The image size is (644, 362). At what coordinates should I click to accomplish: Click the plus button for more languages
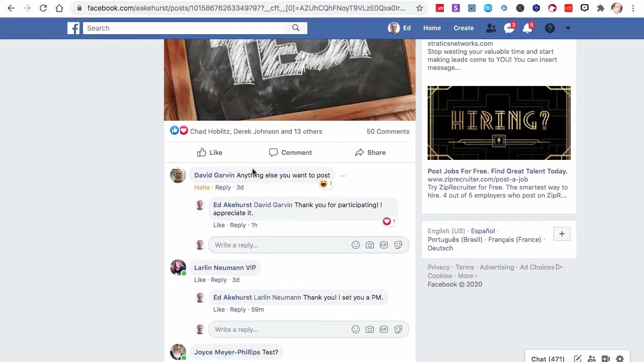[x=561, y=234]
